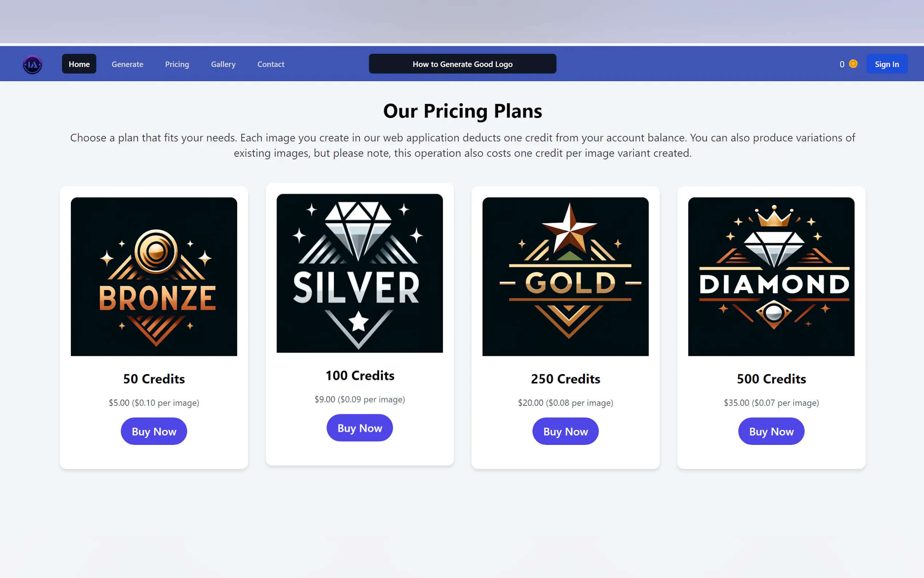Select the Bronze plan badge image
Screen dimensions: 924x578
[154, 276]
